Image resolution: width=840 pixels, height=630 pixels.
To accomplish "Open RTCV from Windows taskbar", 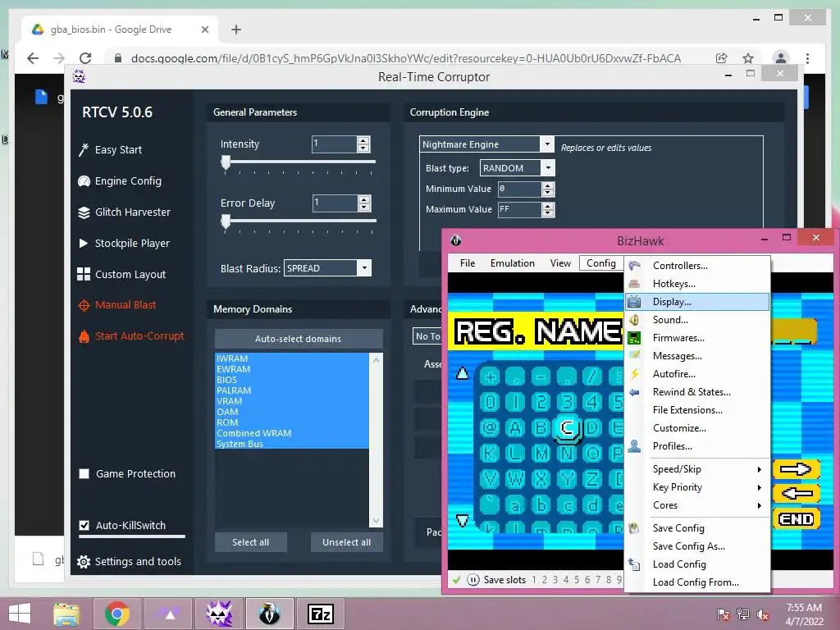I will pos(220,614).
